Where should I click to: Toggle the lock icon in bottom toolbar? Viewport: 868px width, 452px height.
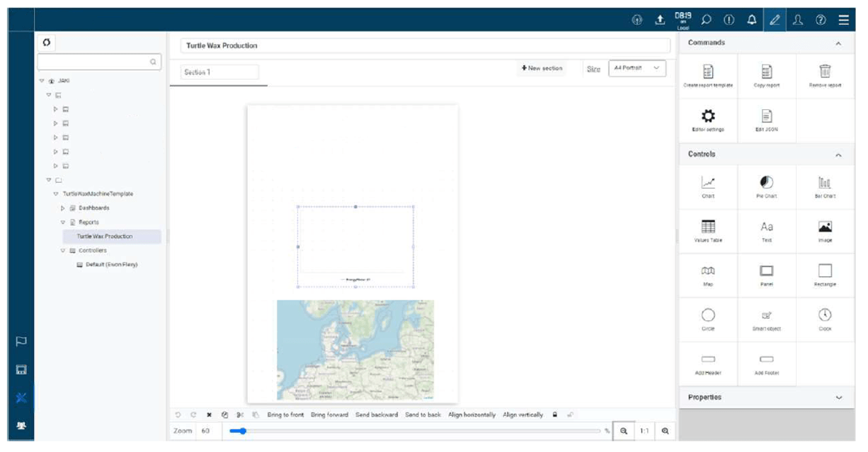[555, 414]
